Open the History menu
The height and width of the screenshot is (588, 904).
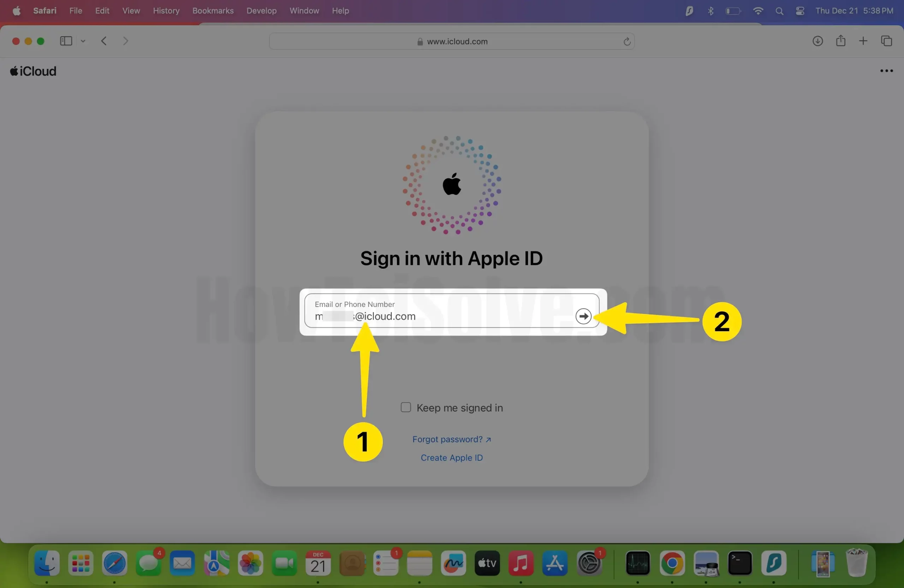[166, 11]
